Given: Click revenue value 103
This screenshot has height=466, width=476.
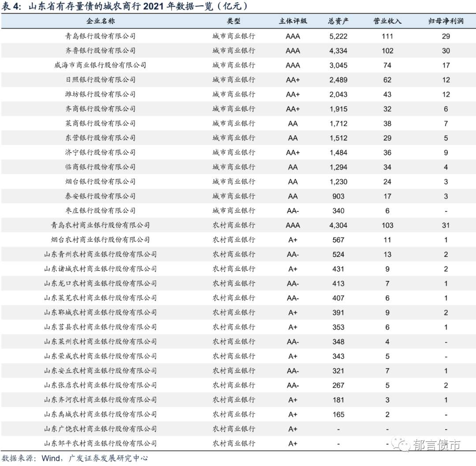Looking at the screenshot, I should click(387, 226).
